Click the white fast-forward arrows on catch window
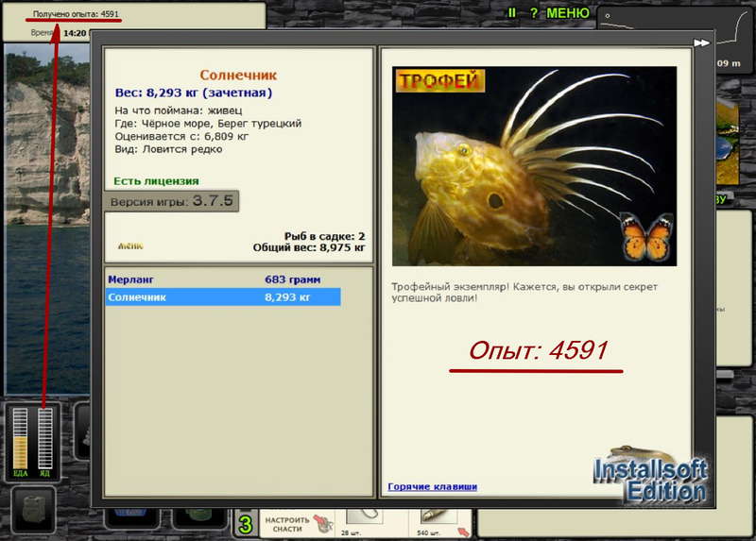This screenshot has height=541, width=756. pos(701,42)
